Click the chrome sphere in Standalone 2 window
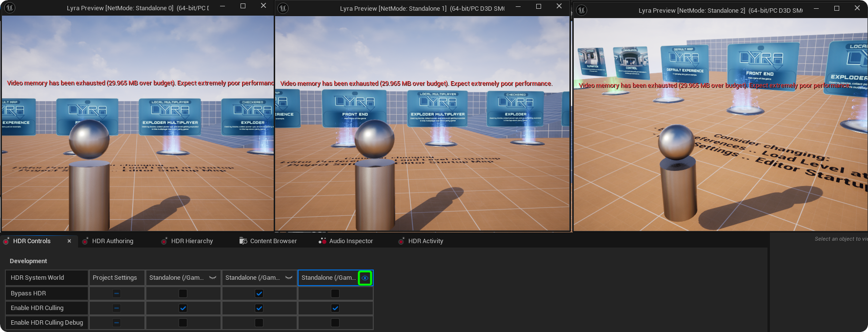 click(x=676, y=142)
